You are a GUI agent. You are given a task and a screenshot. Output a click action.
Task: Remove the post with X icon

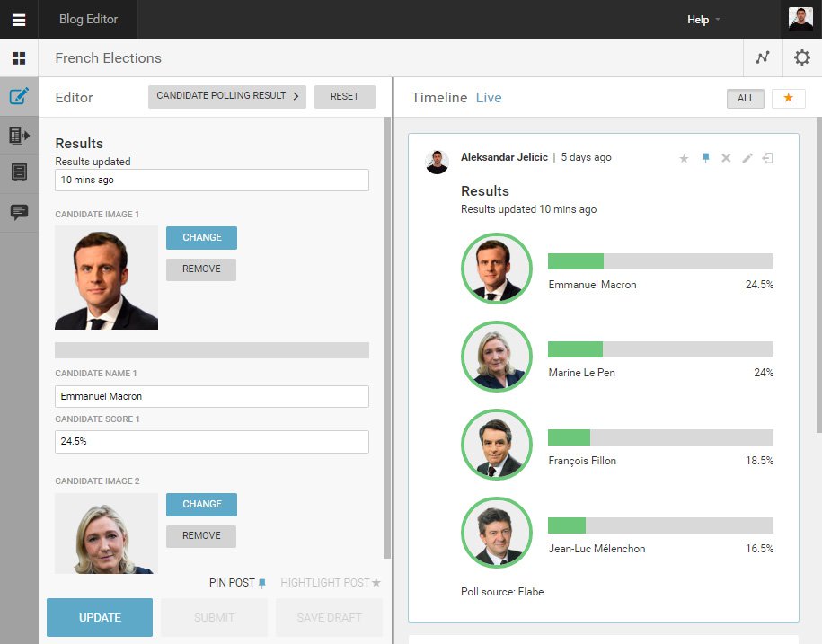point(726,158)
